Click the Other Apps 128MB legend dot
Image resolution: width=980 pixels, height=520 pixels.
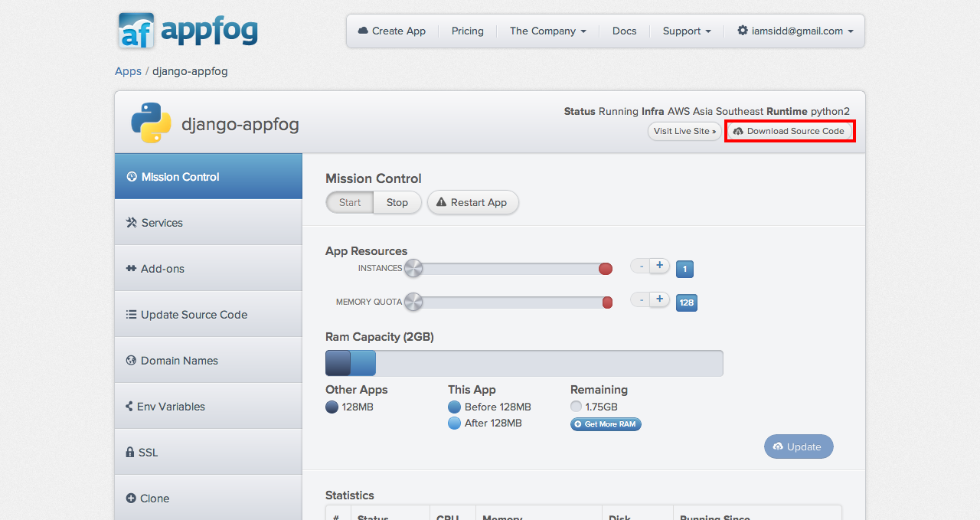coord(332,407)
